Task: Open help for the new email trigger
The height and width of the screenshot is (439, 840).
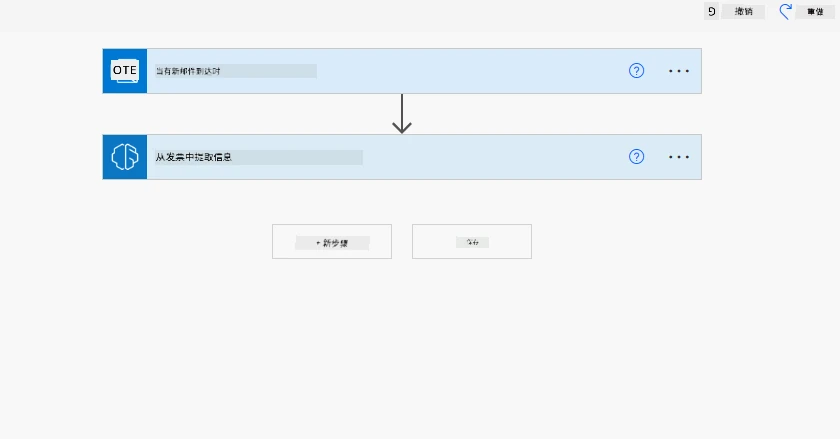Action: [636, 71]
